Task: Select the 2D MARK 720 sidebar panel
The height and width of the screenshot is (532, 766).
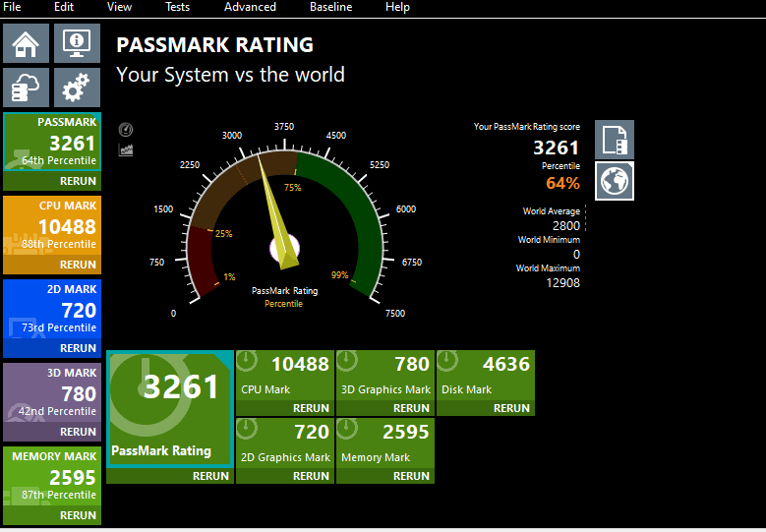Action: coord(52,309)
